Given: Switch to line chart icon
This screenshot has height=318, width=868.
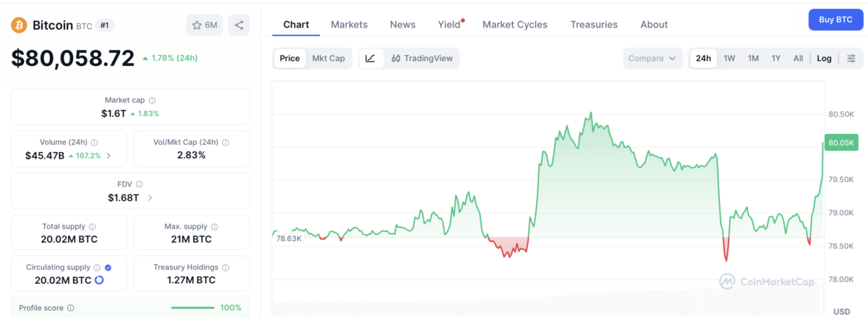Looking at the screenshot, I should pyautogui.click(x=370, y=59).
